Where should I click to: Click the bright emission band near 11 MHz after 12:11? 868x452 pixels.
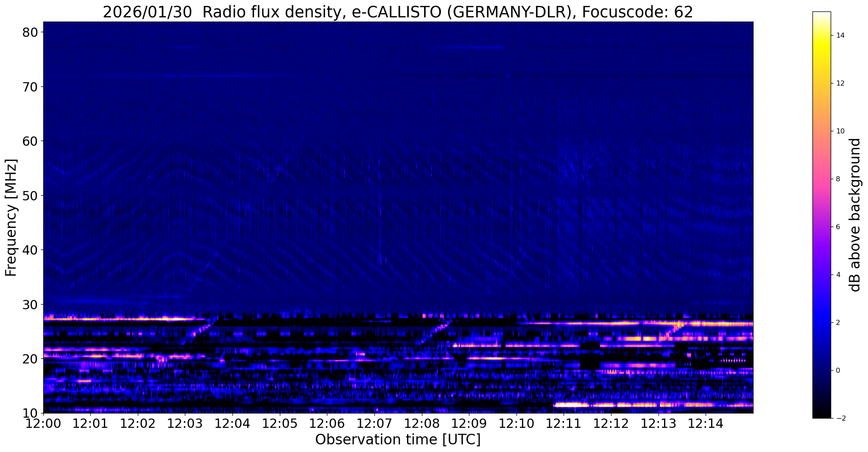click(653, 405)
